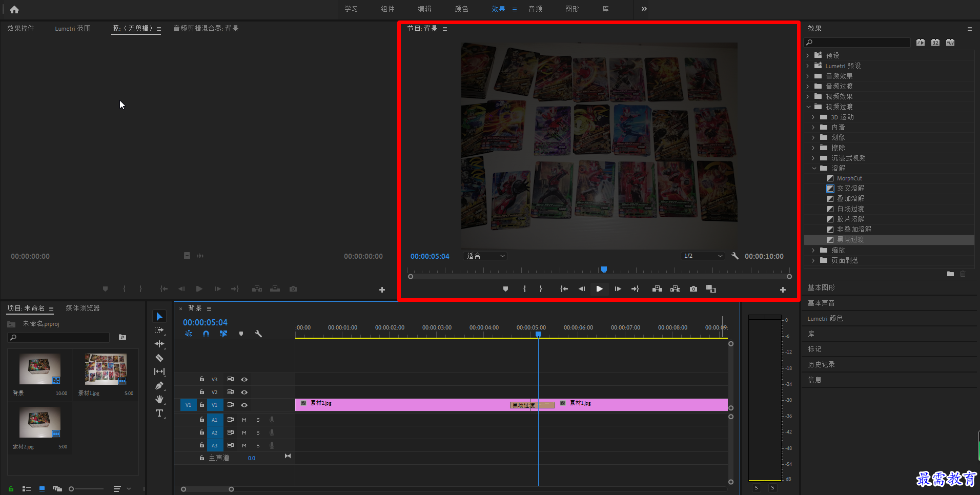Image resolution: width=980 pixels, height=495 pixels.
Task: Select the Pen tool
Action: [x=159, y=385]
